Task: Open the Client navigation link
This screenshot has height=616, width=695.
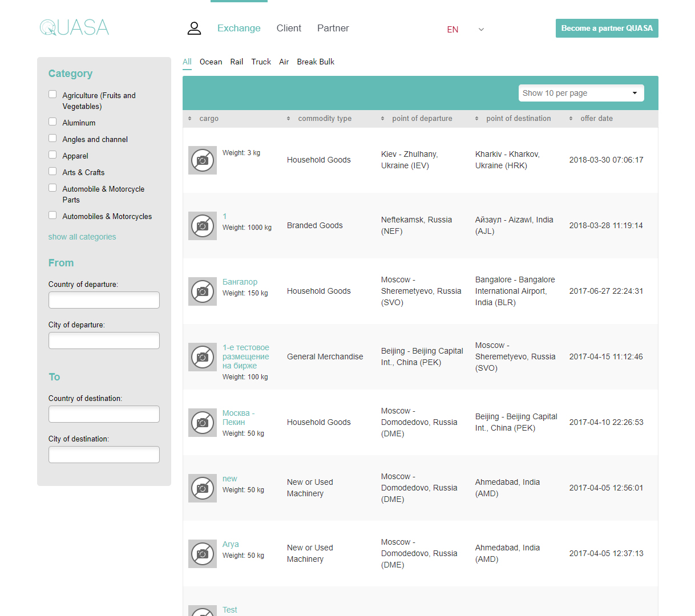Action: pos(289,29)
